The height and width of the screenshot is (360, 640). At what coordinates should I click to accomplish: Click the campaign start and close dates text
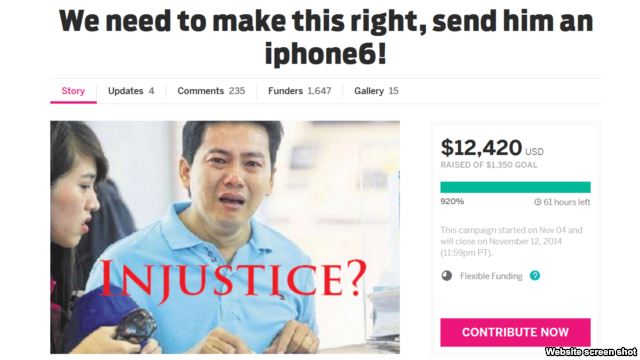(511, 241)
